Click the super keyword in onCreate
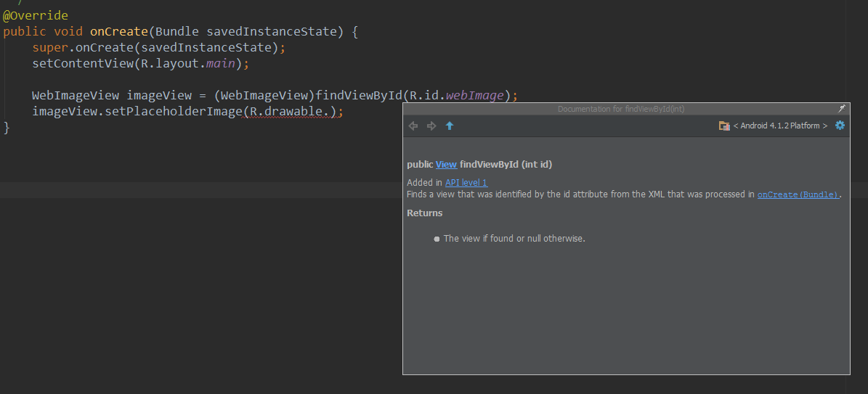The width and height of the screenshot is (868, 394). tap(50, 48)
